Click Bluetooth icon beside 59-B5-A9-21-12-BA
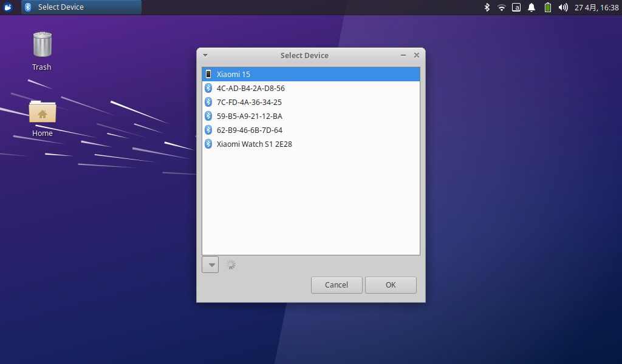The image size is (622, 364). (208, 116)
